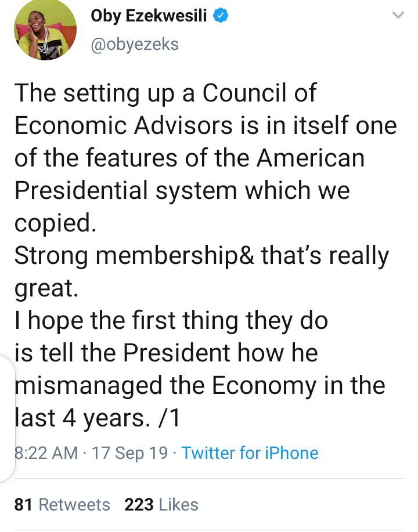This screenshot has height=532, width=418.
Task: Click the Oby Ezekwesili display name
Action: pos(149,16)
